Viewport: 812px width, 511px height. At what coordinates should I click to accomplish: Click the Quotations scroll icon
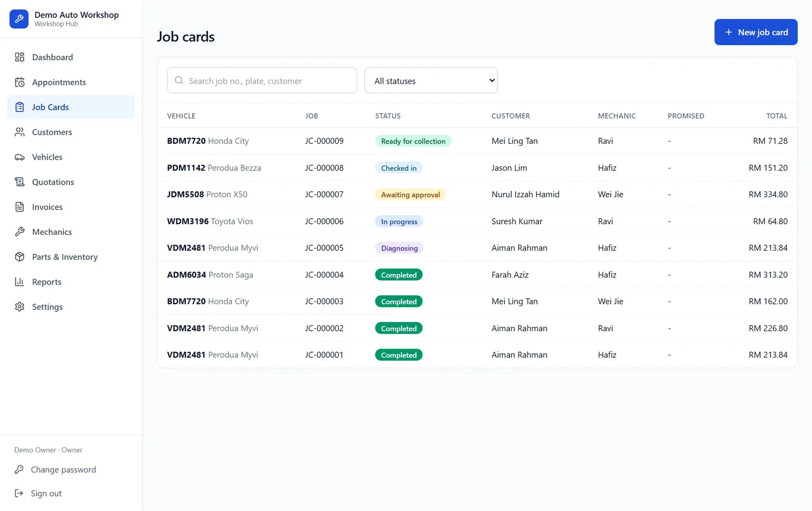[19, 182]
